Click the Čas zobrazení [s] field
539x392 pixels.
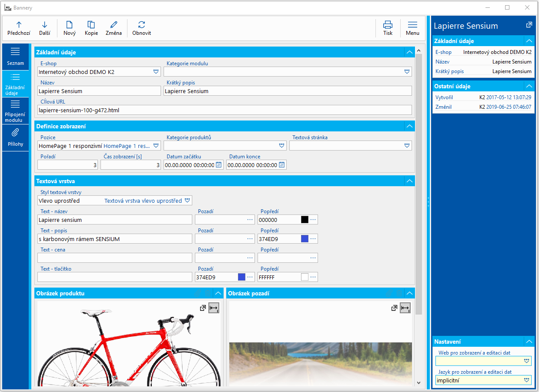click(131, 165)
